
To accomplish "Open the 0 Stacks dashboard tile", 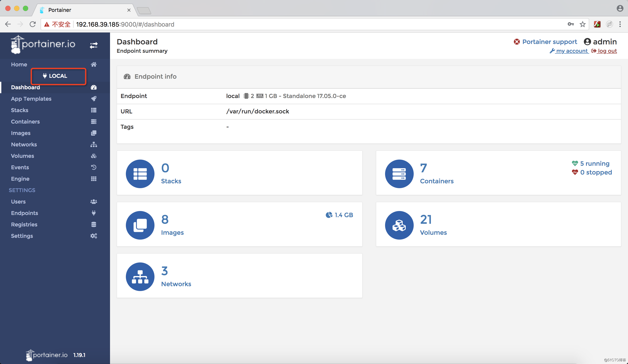I will [x=239, y=173].
